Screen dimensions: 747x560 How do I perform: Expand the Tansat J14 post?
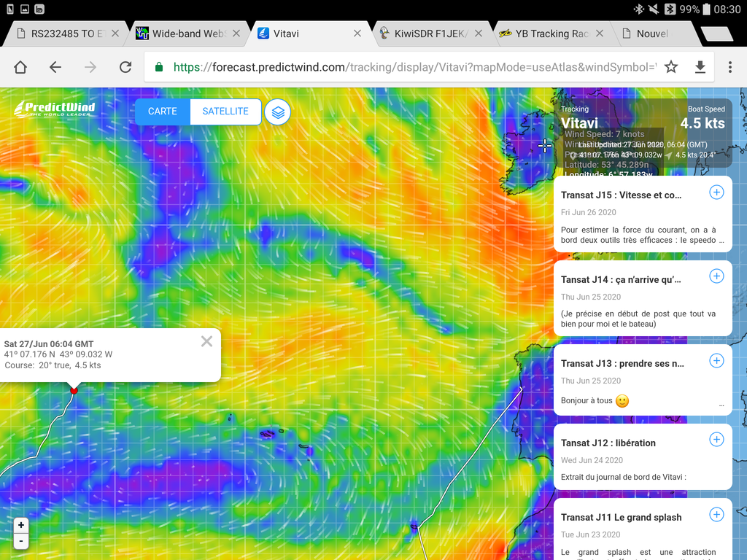[x=716, y=276]
